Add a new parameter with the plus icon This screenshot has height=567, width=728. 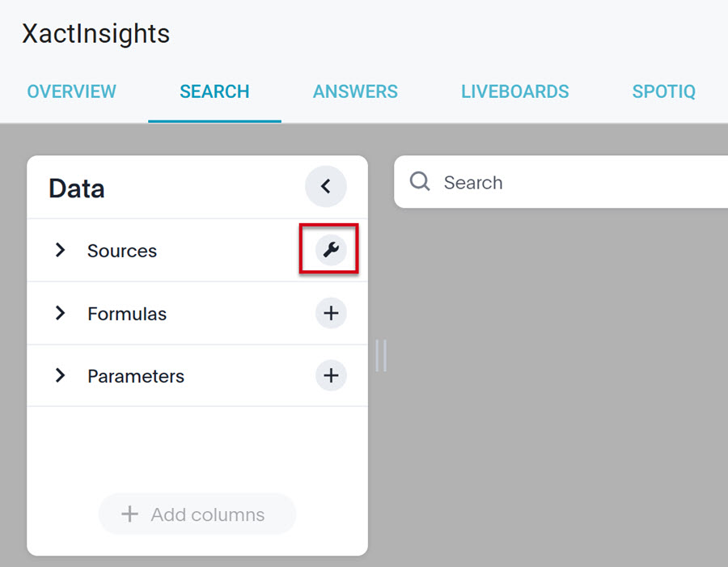330,375
